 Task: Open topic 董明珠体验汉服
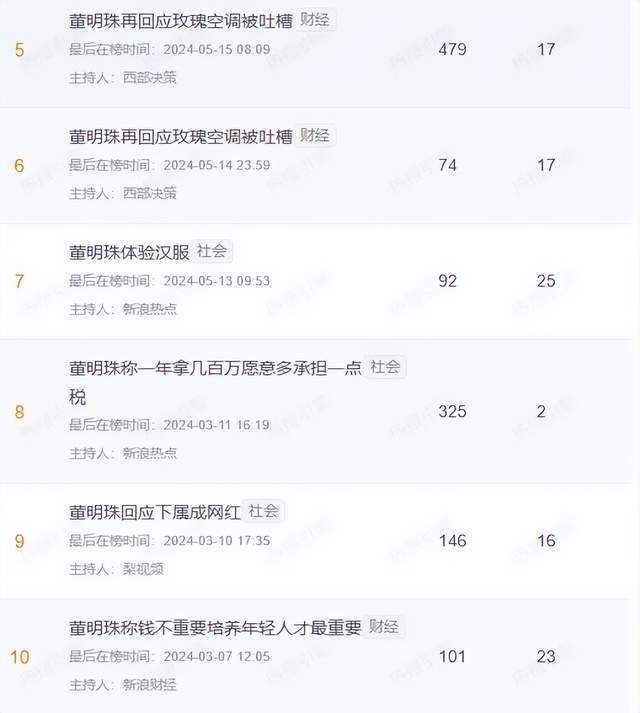tap(129, 252)
